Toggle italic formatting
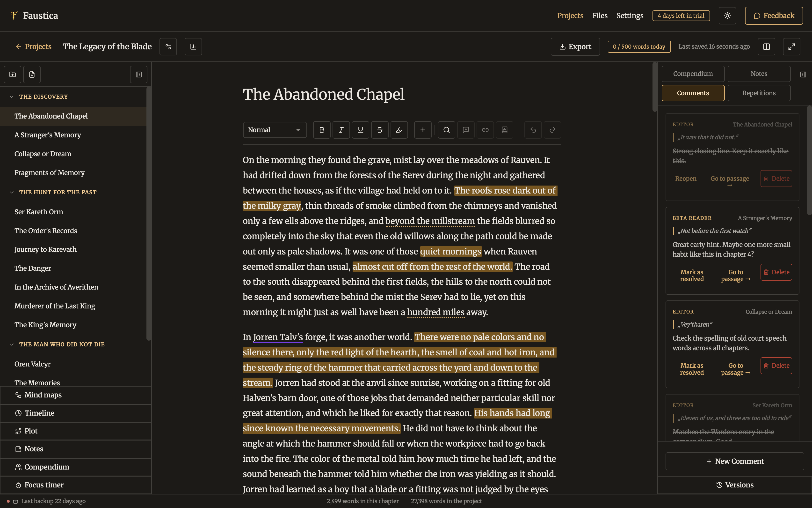This screenshot has height=508, width=812. click(341, 130)
